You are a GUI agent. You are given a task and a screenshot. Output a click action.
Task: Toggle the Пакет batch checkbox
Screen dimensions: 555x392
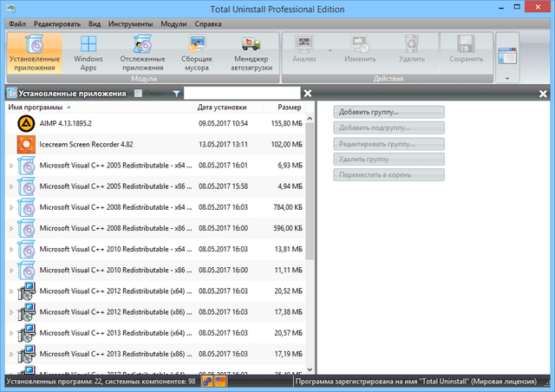pos(138,93)
